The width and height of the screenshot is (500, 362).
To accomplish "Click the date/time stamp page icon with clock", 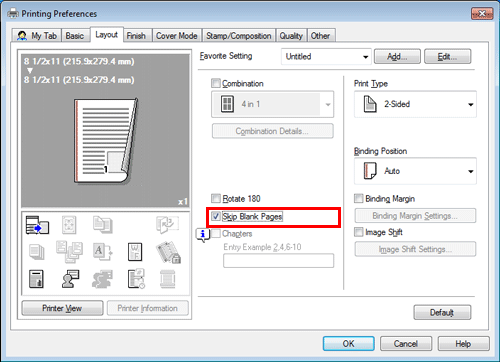I will [136, 279].
